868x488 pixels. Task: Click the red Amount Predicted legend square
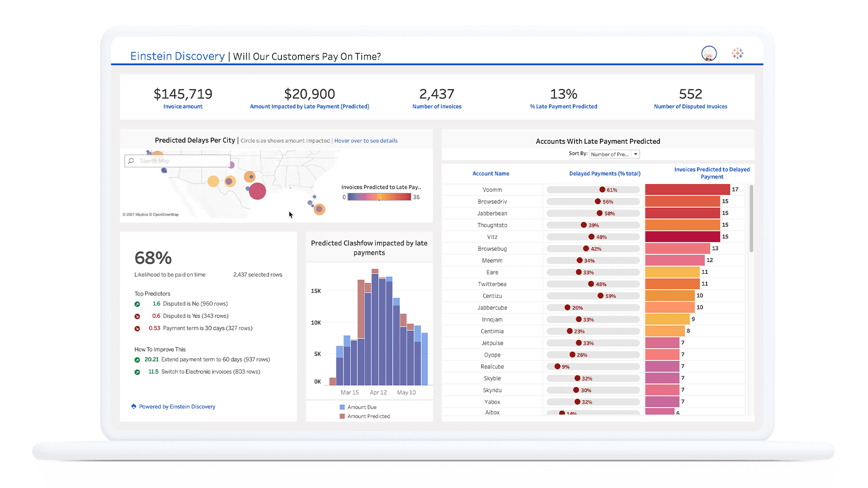click(342, 416)
